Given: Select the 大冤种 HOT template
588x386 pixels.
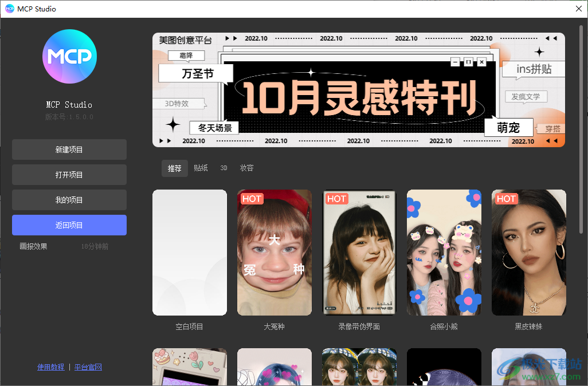Looking at the screenshot, I should (x=274, y=253).
